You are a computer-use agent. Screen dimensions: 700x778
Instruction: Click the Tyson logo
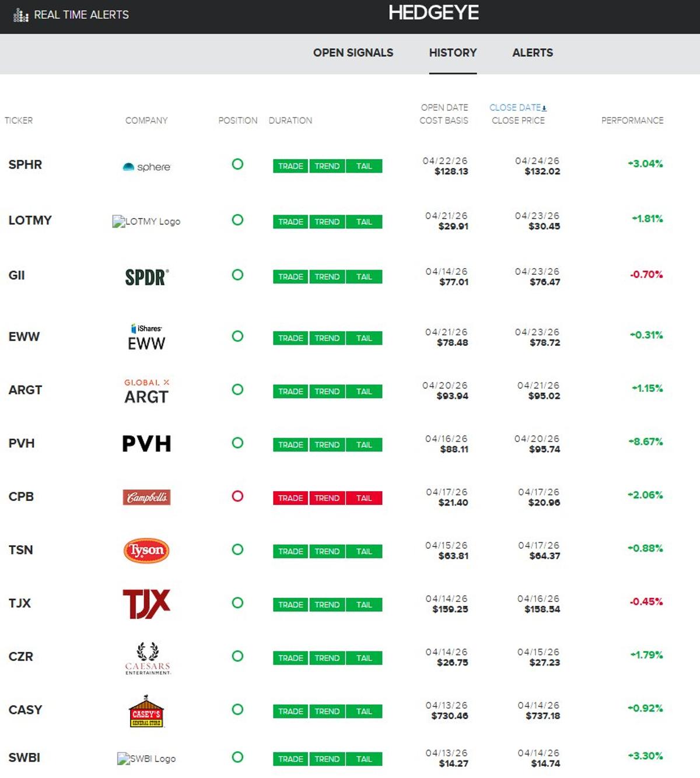[x=146, y=551]
